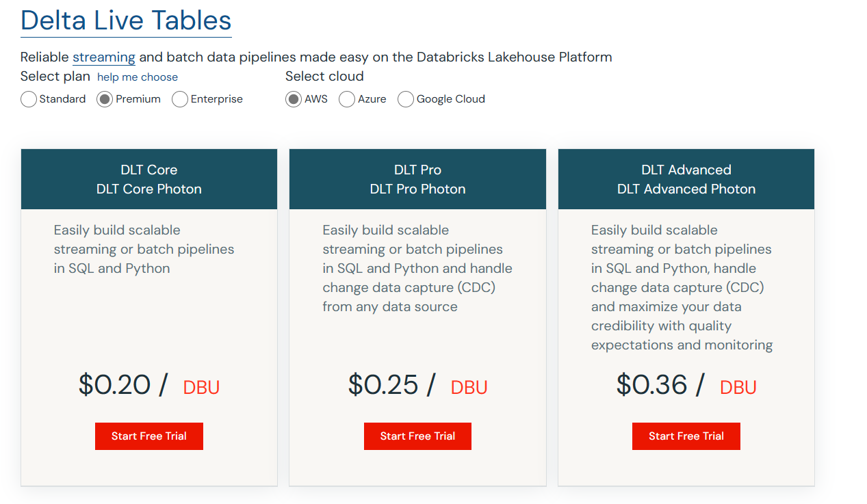Click the 'Select cloud' label
This screenshot has height=504, width=867.
pos(324,77)
